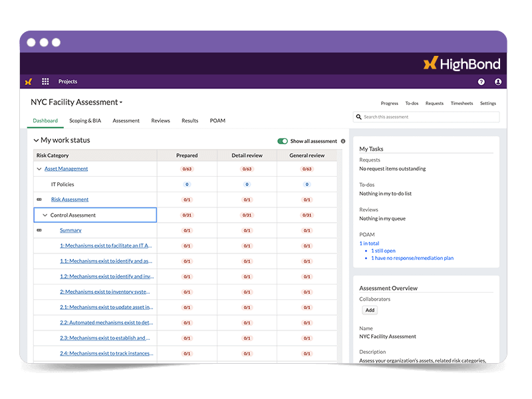Screen dimensions: 532x399
Task: Click the Detail review column header
Action: 247,156
